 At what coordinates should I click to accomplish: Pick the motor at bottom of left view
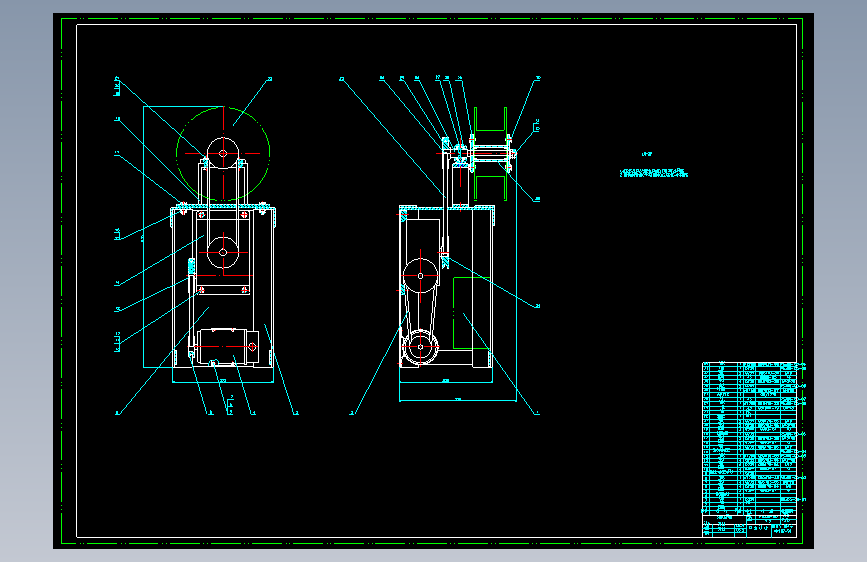(x=227, y=347)
